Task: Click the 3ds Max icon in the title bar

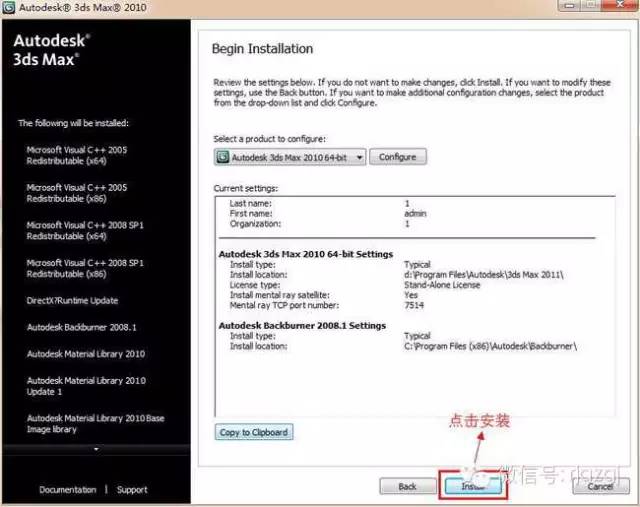Action: pos(8,8)
